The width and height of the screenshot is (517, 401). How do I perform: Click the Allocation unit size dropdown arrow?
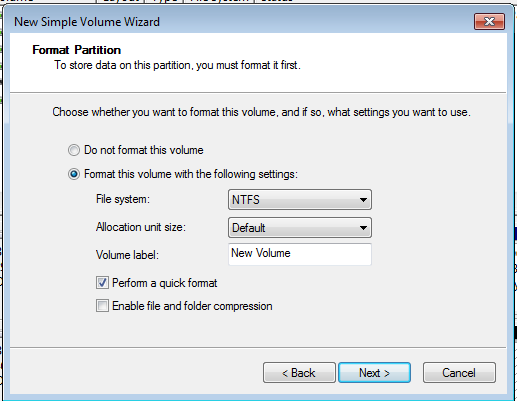click(x=363, y=228)
